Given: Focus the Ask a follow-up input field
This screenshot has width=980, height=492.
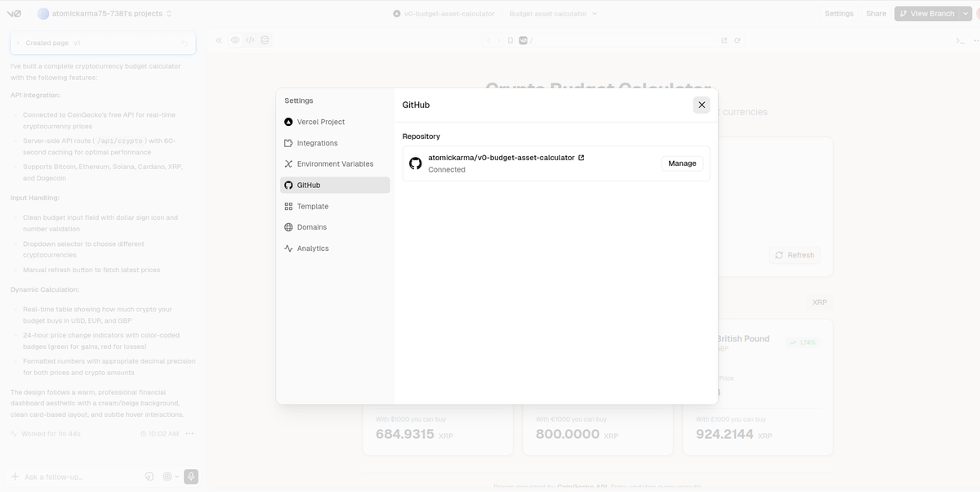Looking at the screenshot, I should pyautogui.click(x=82, y=476).
